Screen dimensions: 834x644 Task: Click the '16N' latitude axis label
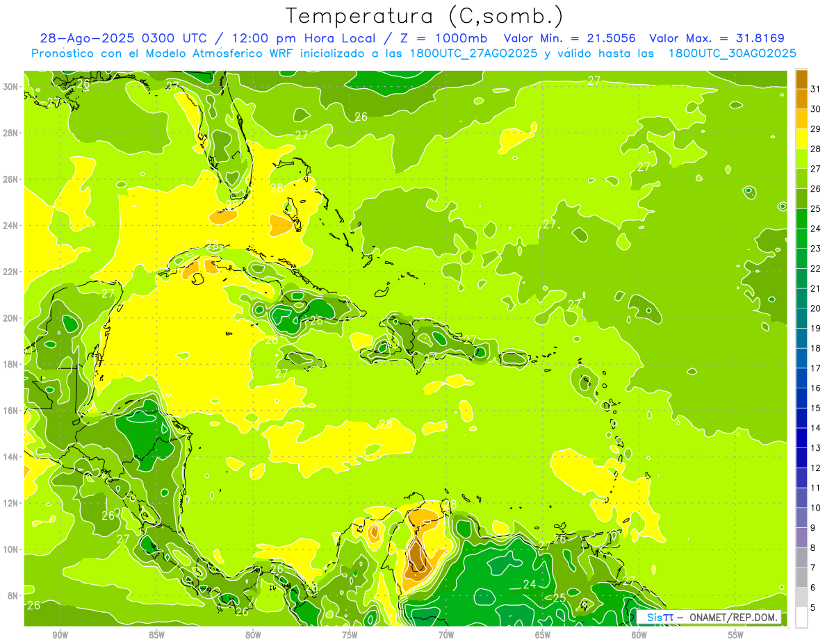point(10,411)
